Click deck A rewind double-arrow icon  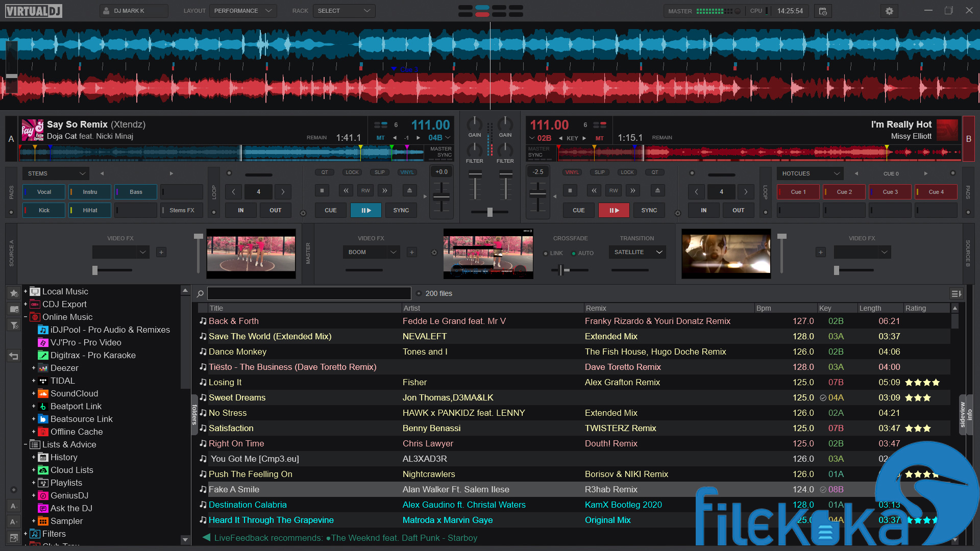coord(346,191)
